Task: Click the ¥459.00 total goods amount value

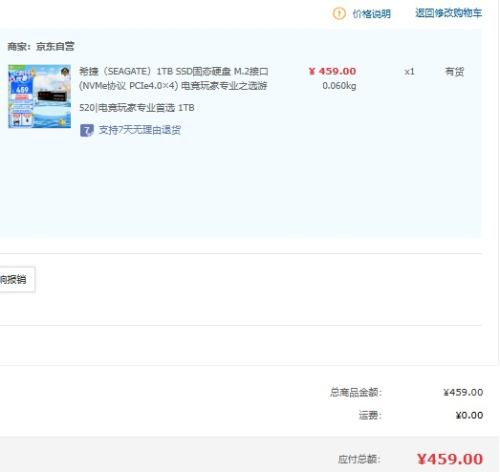Action: (463, 392)
